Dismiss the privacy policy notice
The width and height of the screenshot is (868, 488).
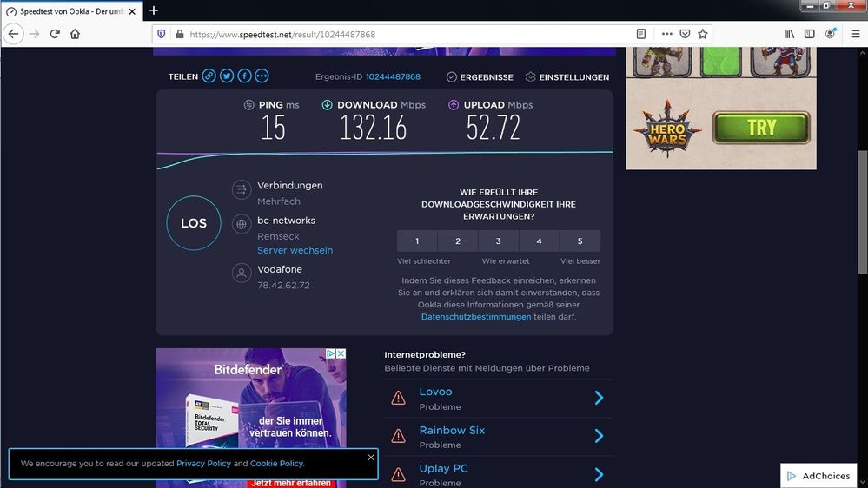pyautogui.click(x=371, y=457)
